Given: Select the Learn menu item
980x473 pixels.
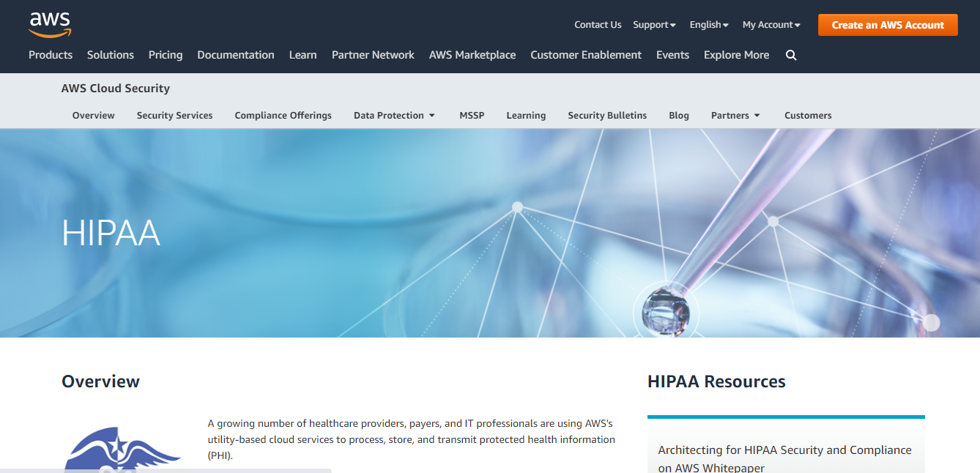Looking at the screenshot, I should pyautogui.click(x=303, y=55).
